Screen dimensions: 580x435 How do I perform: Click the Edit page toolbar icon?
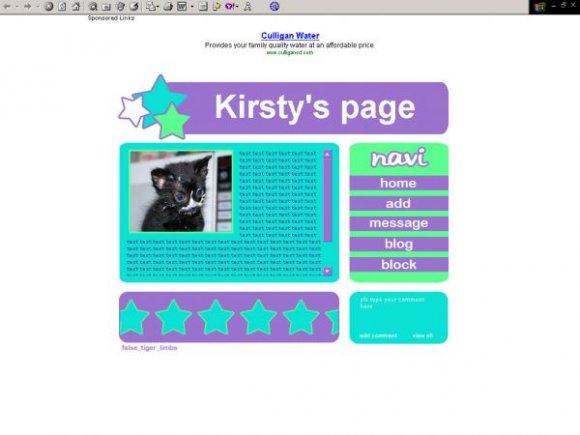(x=182, y=6)
